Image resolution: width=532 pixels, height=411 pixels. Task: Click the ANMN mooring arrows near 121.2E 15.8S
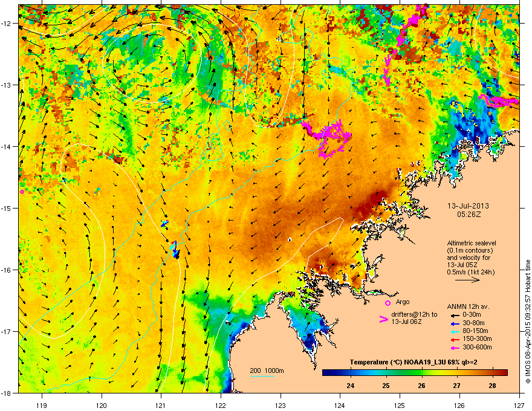(x=175, y=250)
